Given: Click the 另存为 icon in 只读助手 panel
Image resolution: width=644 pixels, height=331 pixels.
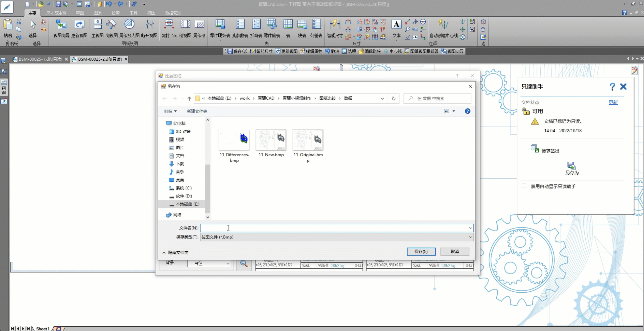Looking at the screenshot, I should [x=572, y=168].
